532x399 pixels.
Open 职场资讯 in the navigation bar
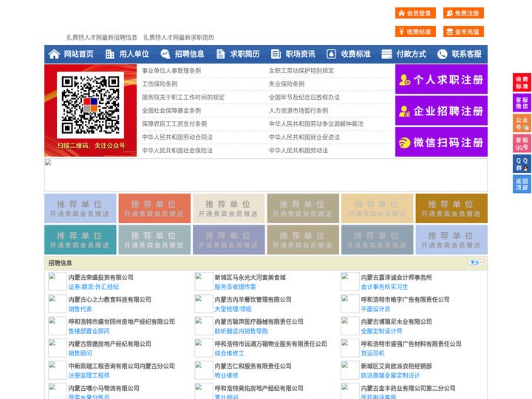300,54
